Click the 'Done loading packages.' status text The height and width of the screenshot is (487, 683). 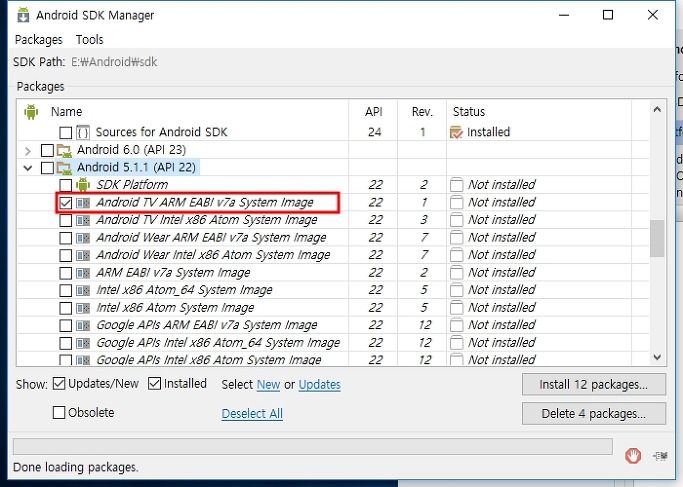coord(76,467)
